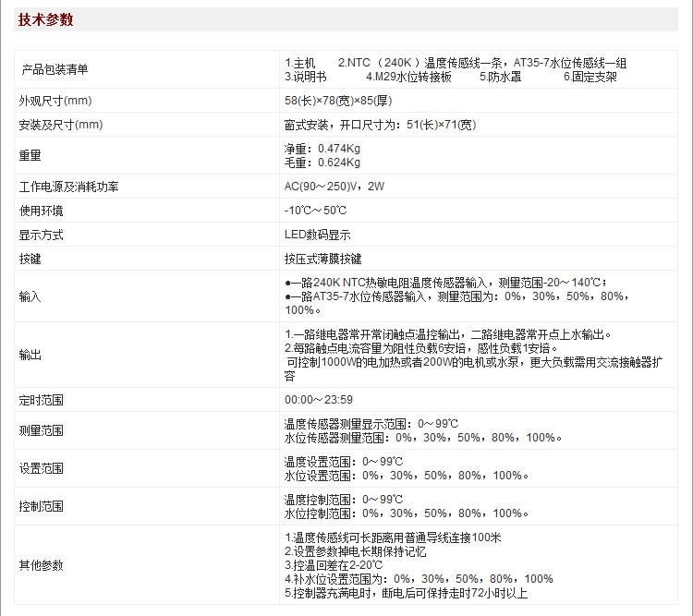Click the 输出 row label

click(x=30, y=355)
